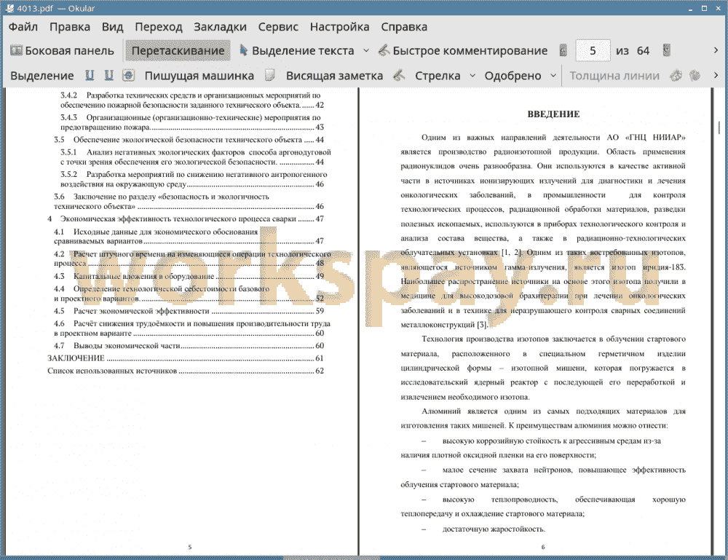Open the Настройка menu
The image size is (728, 560).
pyautogui.click(x=339, y=27)
